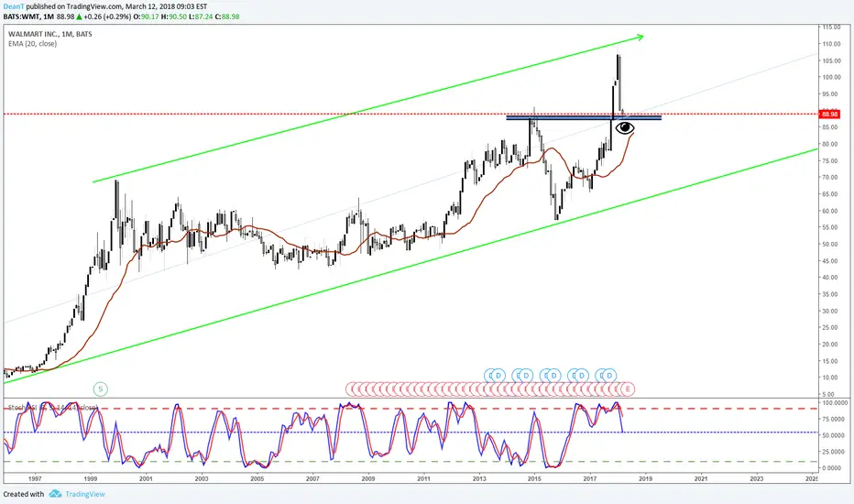
Task: Click the 60.00 value on the price axis
Action: point(831,211)
